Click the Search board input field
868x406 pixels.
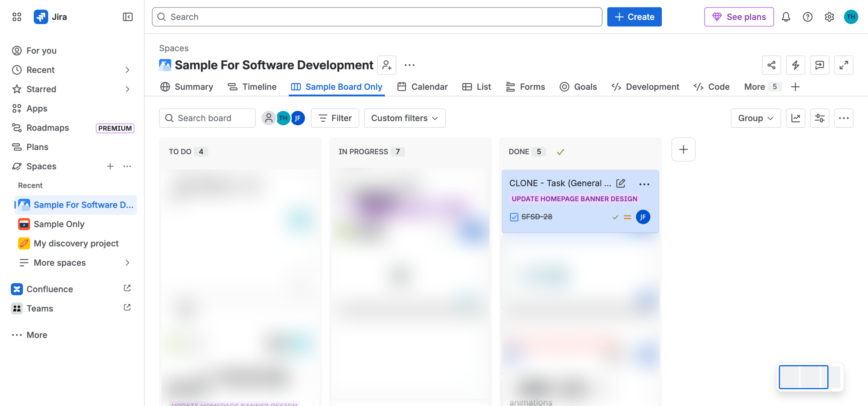(207, 118)
